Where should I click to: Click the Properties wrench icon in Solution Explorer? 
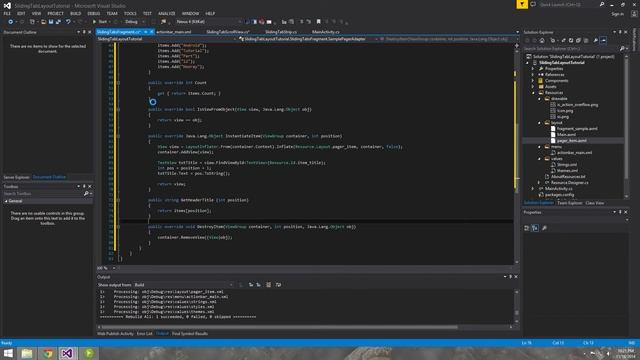click(596, 40)
